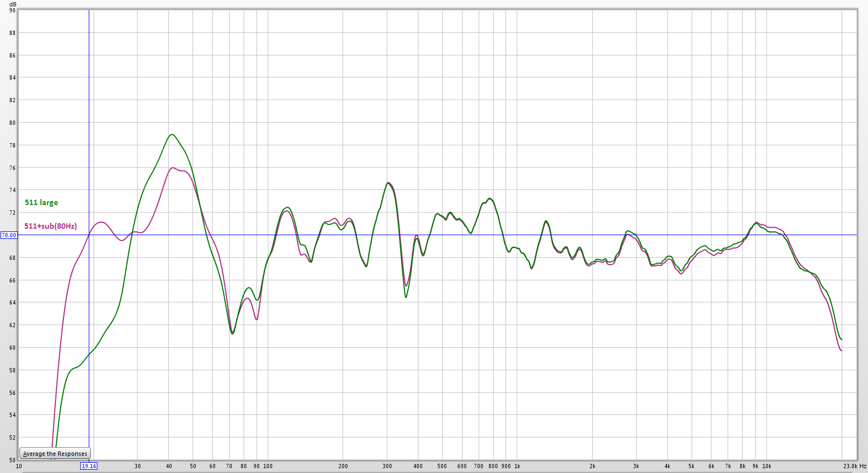Click the dB unit label above vertical axis
Image resolution: width=868 pixels, height=473 pixels.
[x=12, y=4]
